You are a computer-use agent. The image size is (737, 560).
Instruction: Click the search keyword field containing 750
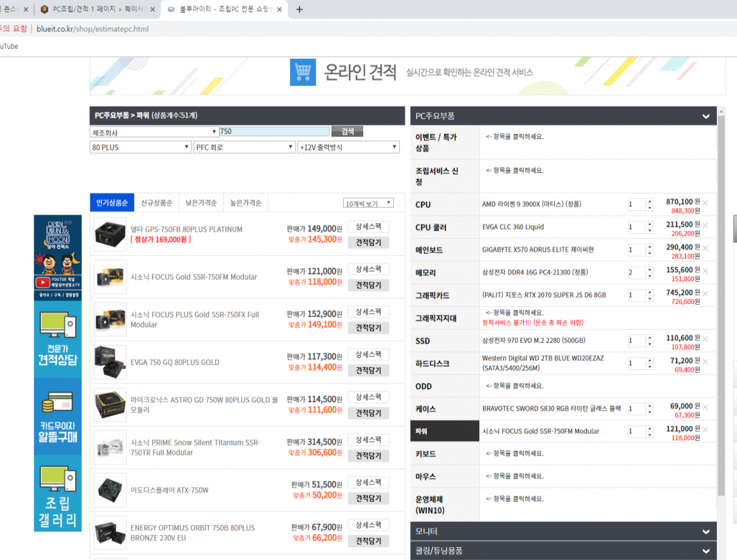click(275, 131)
